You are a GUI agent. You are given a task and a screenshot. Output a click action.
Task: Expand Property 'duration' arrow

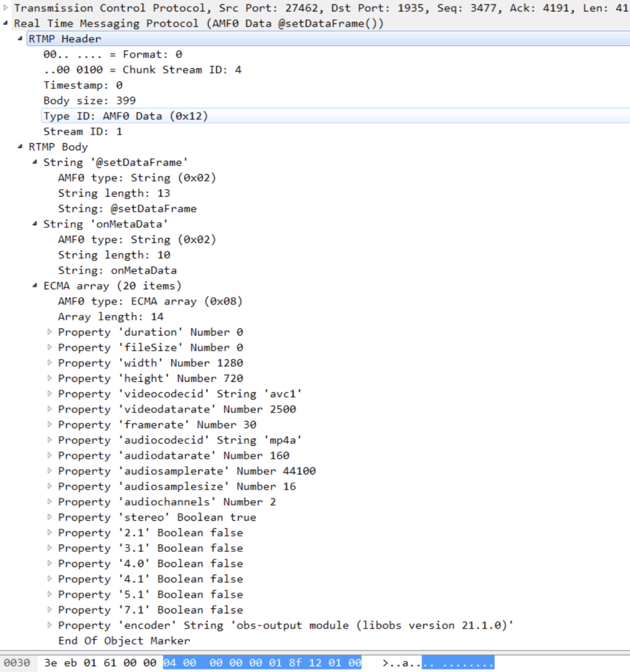click(50, 332)
